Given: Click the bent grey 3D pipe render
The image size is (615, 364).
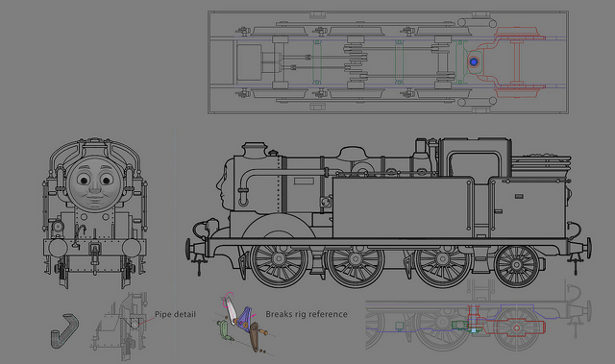Looking at the screenshot, I should 64,330.
